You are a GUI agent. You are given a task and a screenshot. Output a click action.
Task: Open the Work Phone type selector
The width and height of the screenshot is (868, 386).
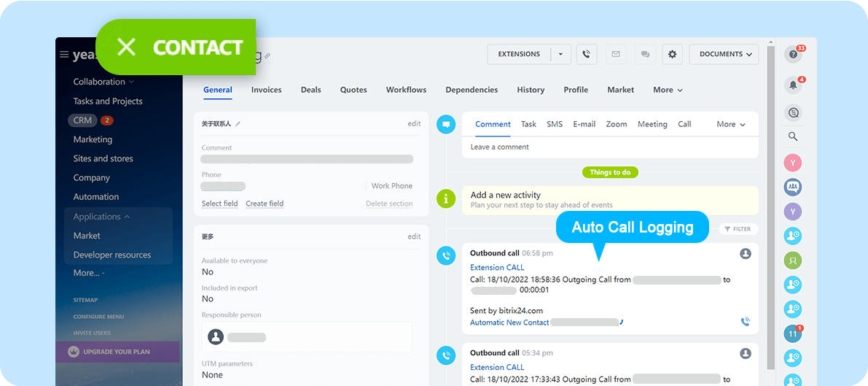coord(392,186)
